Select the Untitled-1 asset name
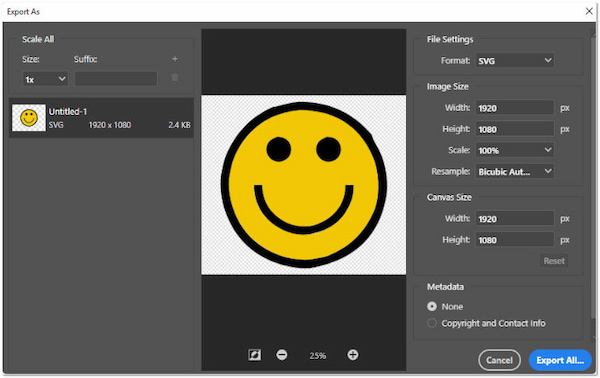Viewport: 600px width, 378px height. (68, 111)
